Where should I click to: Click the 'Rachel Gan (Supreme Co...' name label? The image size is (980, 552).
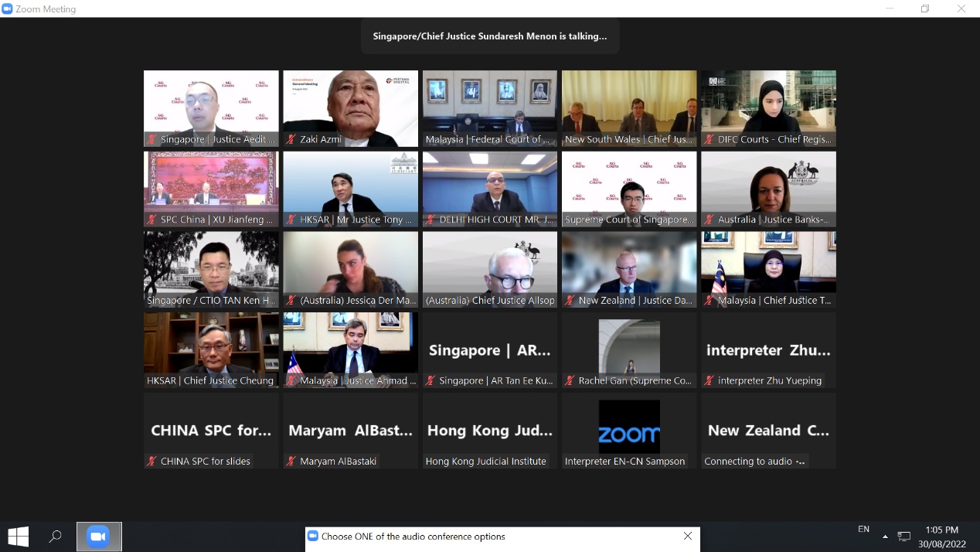[x=635, y=381]
